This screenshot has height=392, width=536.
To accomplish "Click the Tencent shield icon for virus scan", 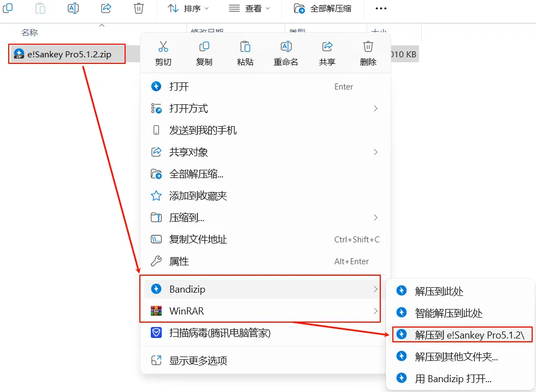I will [x=156, y=332].
